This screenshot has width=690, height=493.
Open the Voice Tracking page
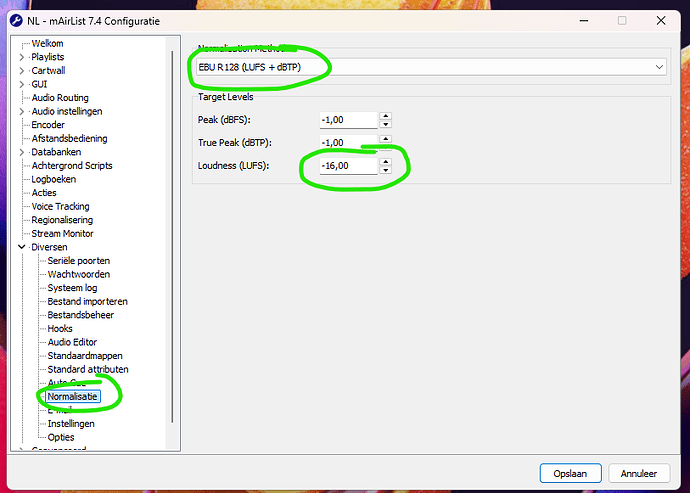point(60,206)
